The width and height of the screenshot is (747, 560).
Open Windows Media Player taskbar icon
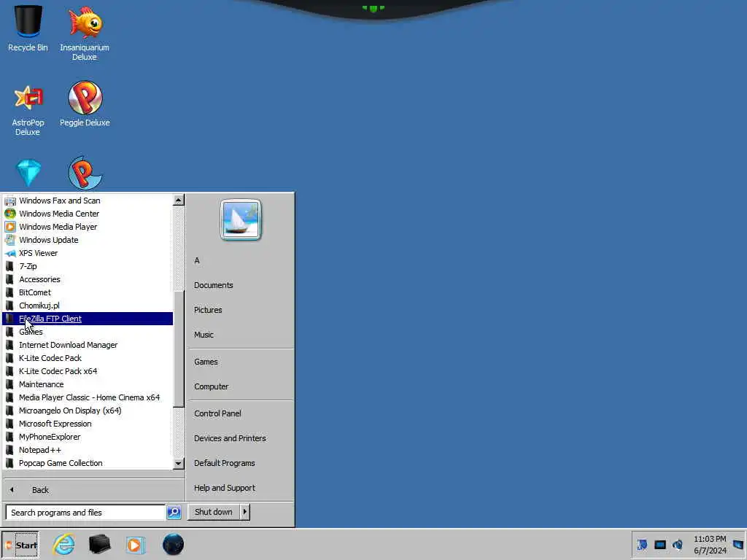[x=135, y=545]
